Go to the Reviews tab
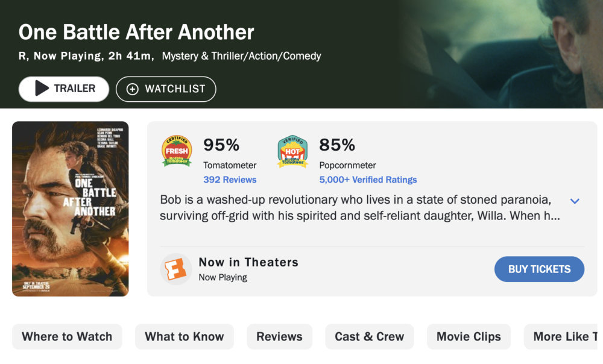Viewport: 603px width, 364px height. coord(279,337)
